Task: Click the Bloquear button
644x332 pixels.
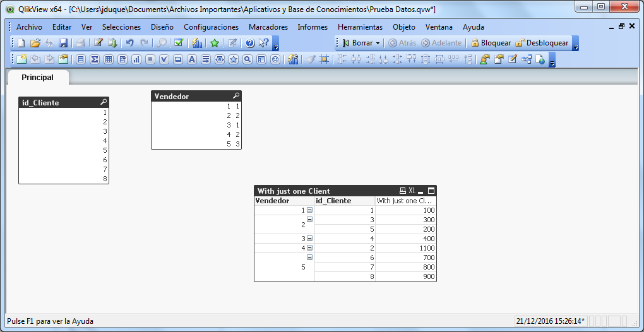Action: (491, 43)
